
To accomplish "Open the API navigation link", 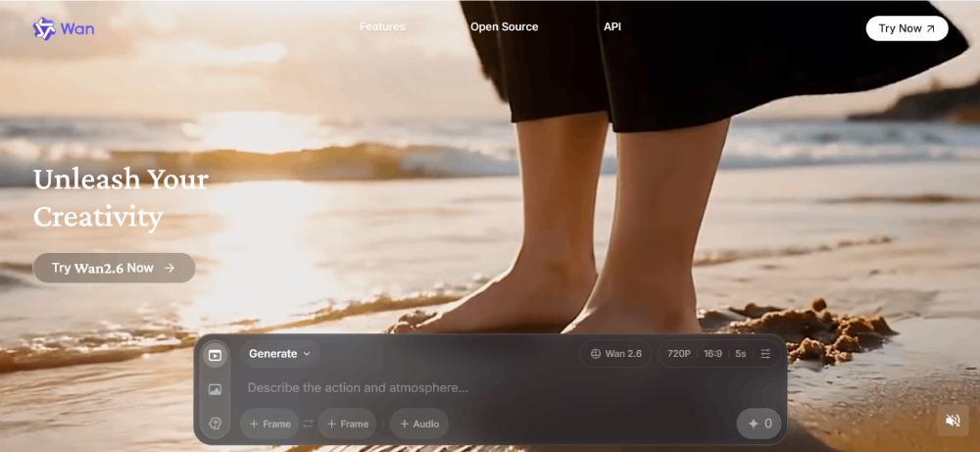I will (612, 27).
